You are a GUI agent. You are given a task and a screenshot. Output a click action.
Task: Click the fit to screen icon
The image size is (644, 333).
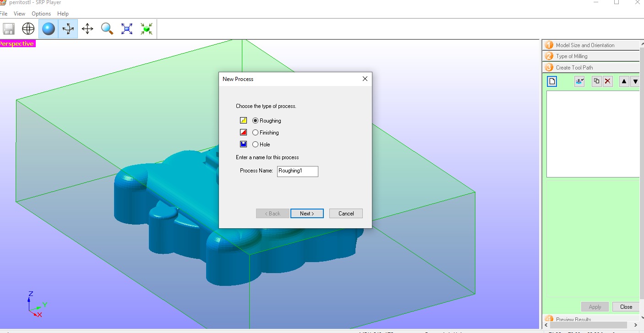click(x=127, y=29)
